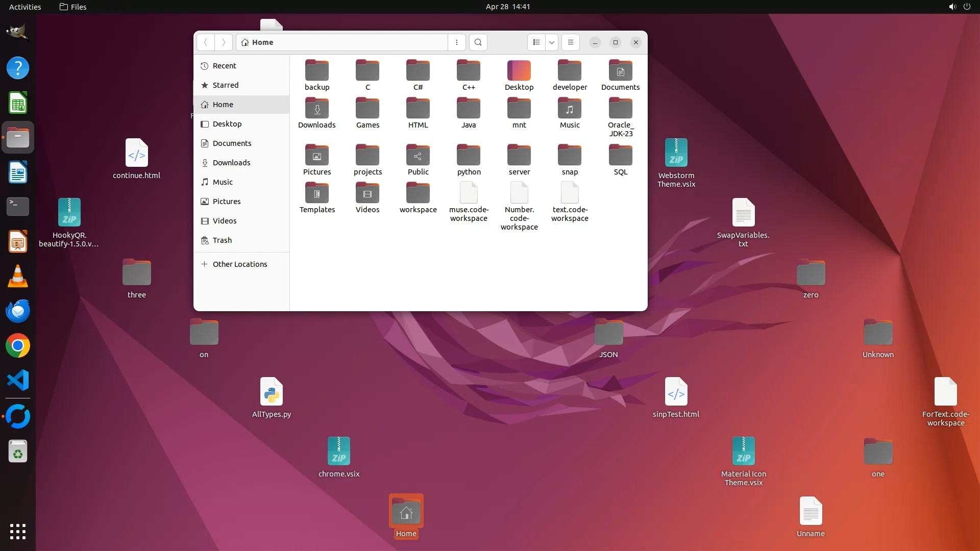The image size is (980, 551).
Task: Select Recent in the sidebar
Action: tap(224, 66)
